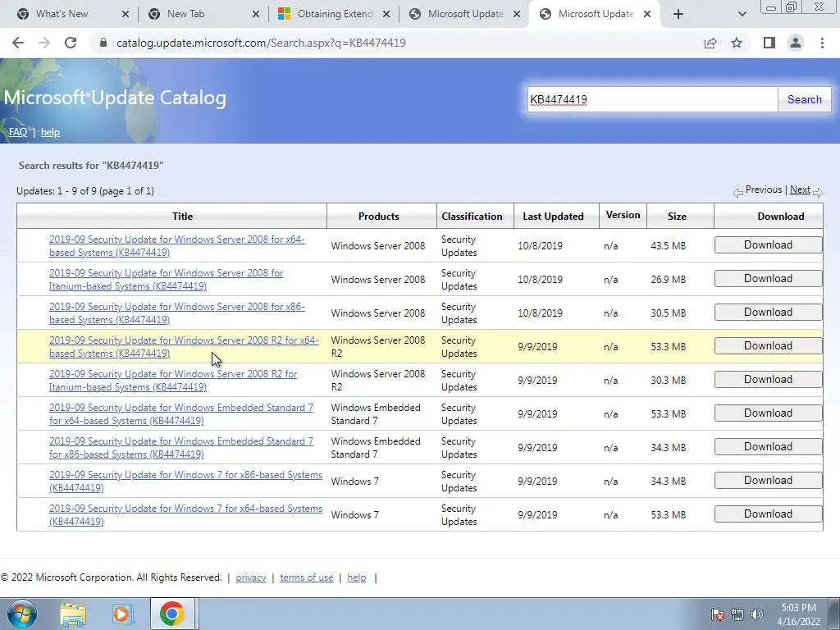Image resolution: width=840 pixels, height=630 pixels.
Task: Download the Windows 7 x64 update
Action: pos(768,514)
